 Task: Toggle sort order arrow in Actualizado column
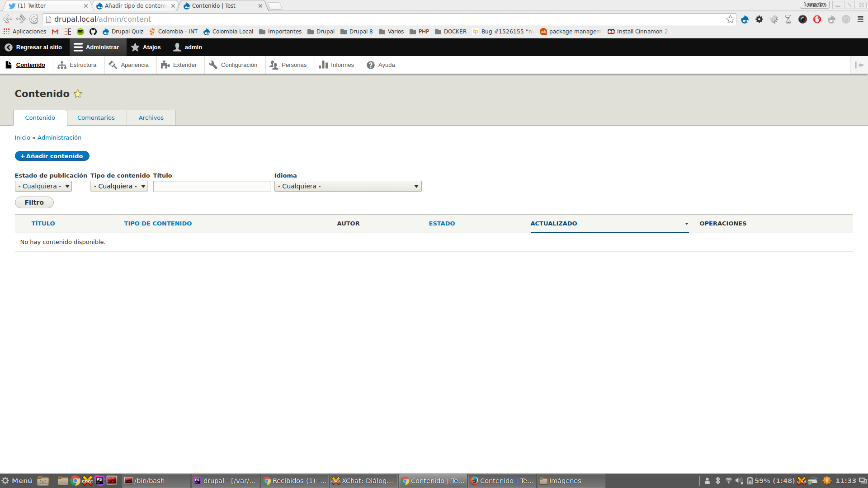tap(686, 224)
